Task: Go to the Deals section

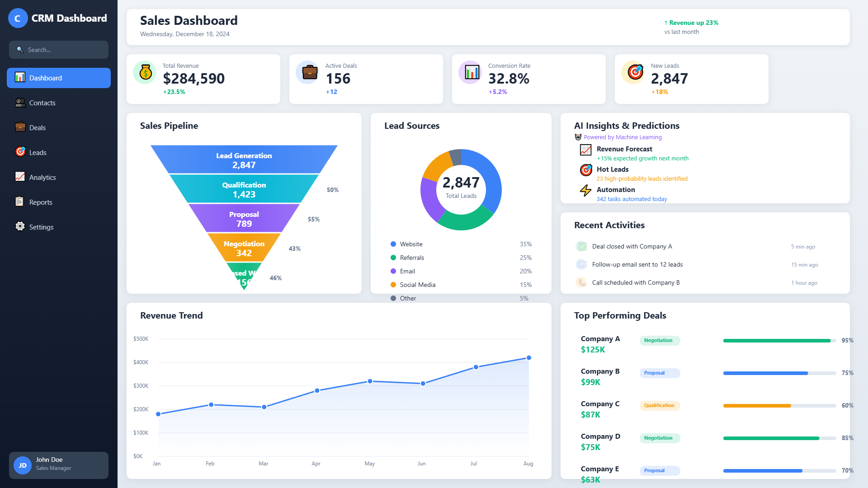Action: click(x=59, y=127)
